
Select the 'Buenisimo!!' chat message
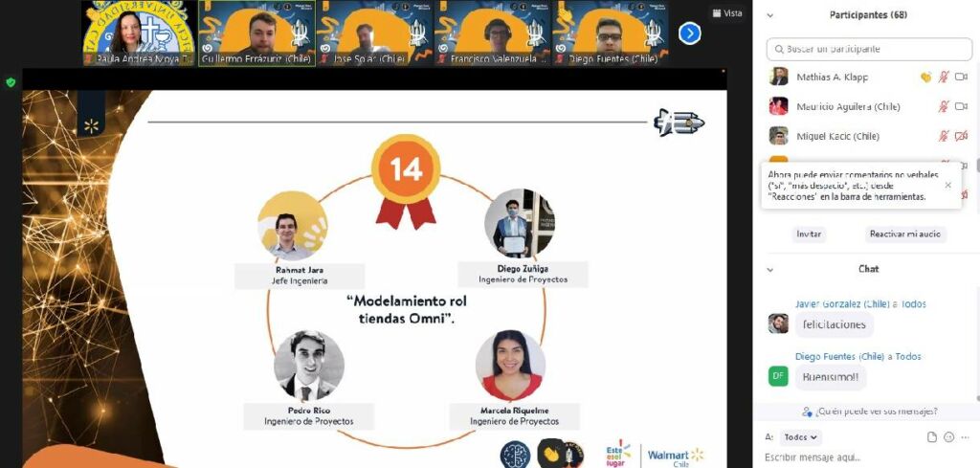coord(831,377)
